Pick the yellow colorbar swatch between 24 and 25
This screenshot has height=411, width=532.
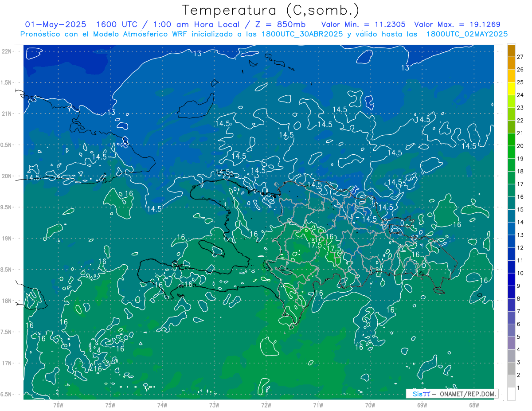[x=511, y=88]
